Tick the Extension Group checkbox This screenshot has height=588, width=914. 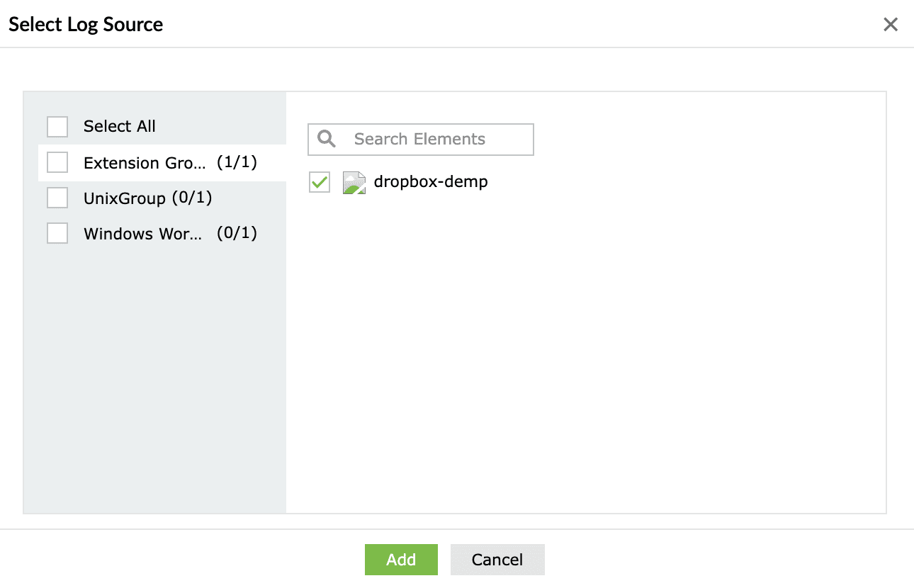[57, 163]
